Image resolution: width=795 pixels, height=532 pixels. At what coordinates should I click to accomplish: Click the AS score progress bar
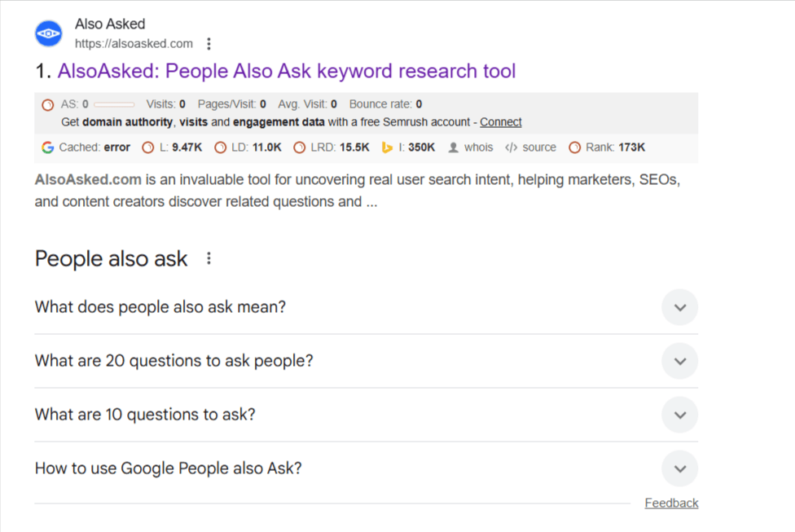[114, 104]
